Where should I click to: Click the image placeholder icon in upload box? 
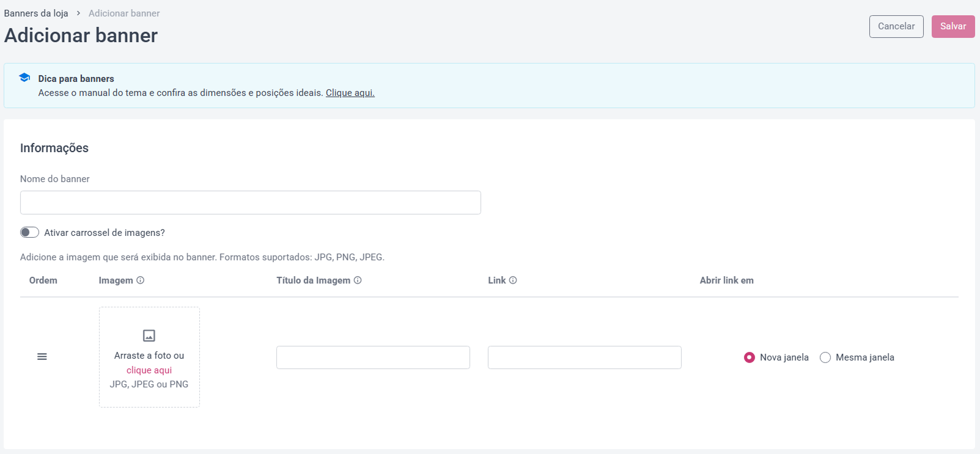(149, 335)
